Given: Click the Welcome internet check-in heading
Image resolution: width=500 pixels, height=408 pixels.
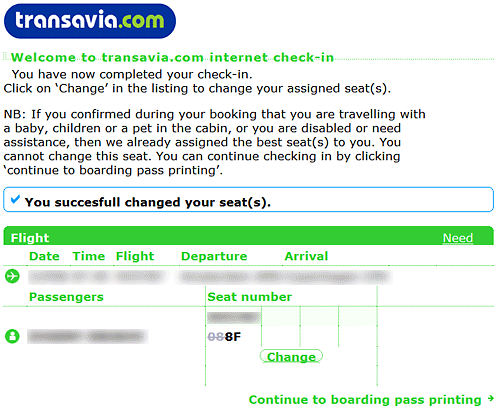Looking at the screenshot, I should pos(172,57).
